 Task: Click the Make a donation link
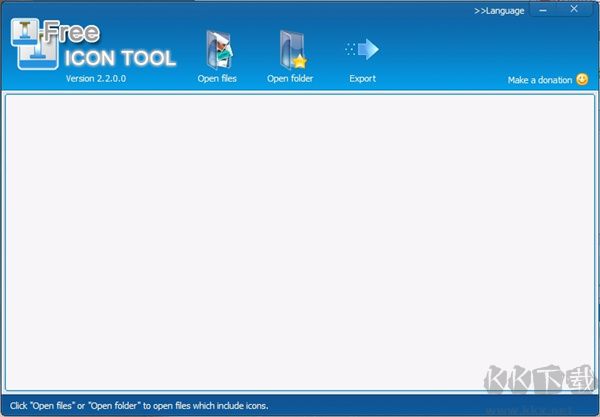coord(540,80)
